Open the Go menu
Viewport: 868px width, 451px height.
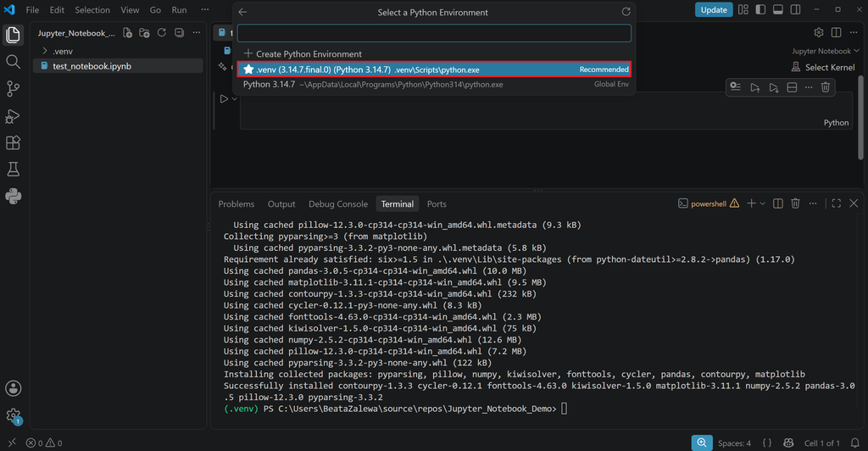click(x=156, y=9)
